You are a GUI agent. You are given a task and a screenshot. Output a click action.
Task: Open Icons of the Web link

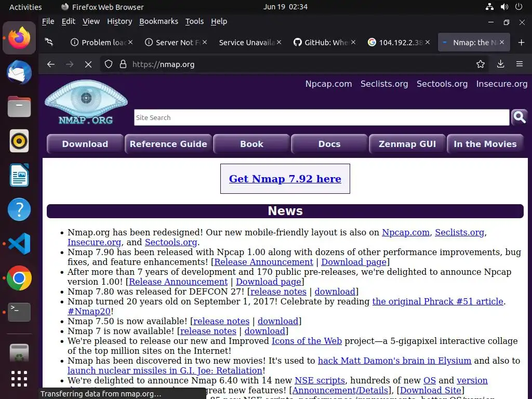click(307, 341)
